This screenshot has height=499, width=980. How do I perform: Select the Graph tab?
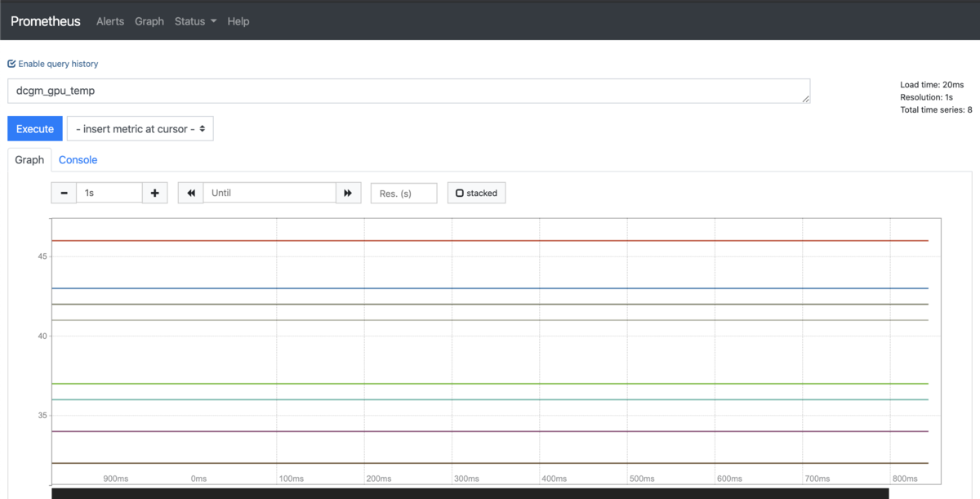coord(29,160)
